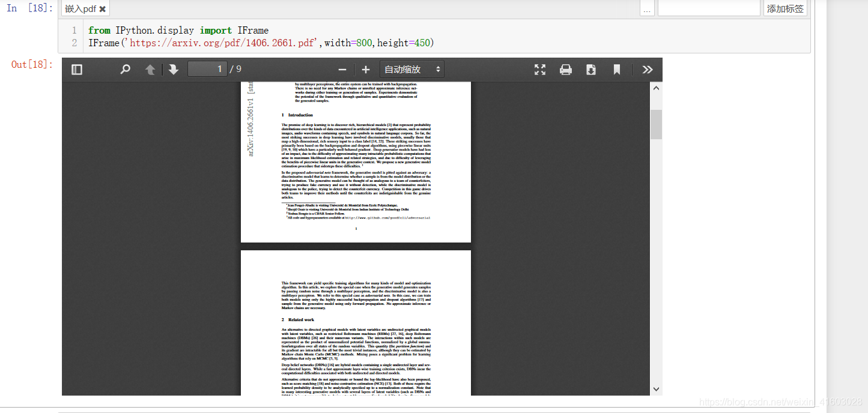Click the tag name input field
Screen dimensions: 868x413
[x=709, y=8]
